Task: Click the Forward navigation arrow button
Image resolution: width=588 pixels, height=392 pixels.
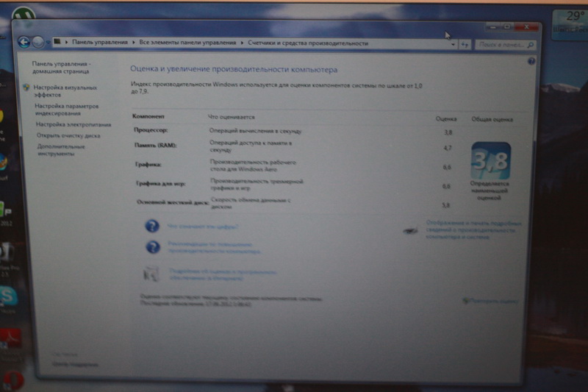Action: [38, 42]
